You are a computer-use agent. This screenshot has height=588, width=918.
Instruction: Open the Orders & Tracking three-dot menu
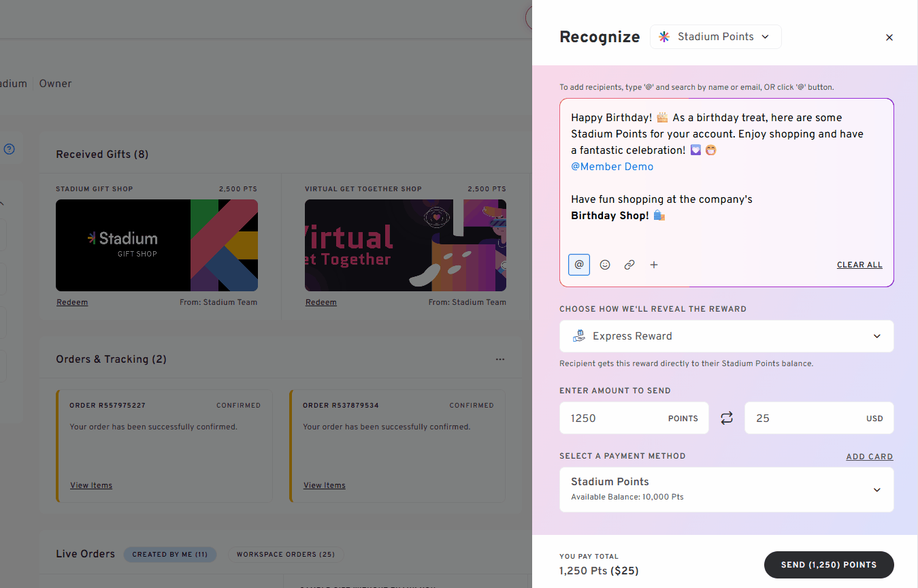coord(500,359)
